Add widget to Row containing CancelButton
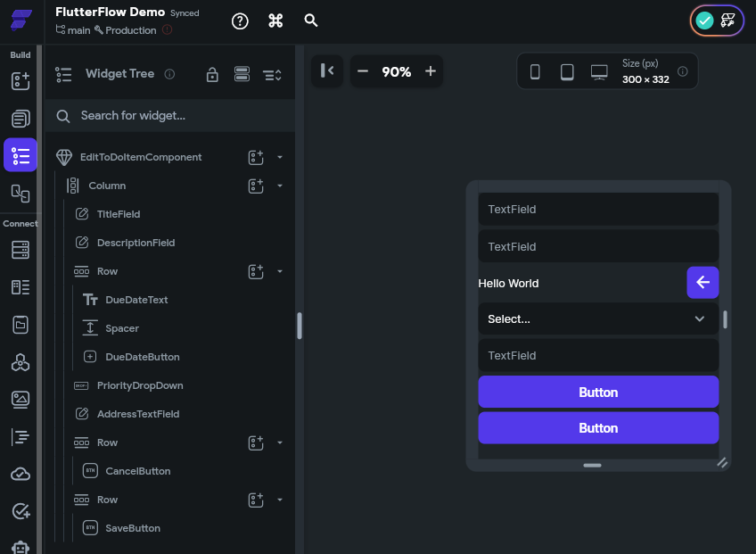Screen dimensions: 756x554 click(x=256, y=442)
